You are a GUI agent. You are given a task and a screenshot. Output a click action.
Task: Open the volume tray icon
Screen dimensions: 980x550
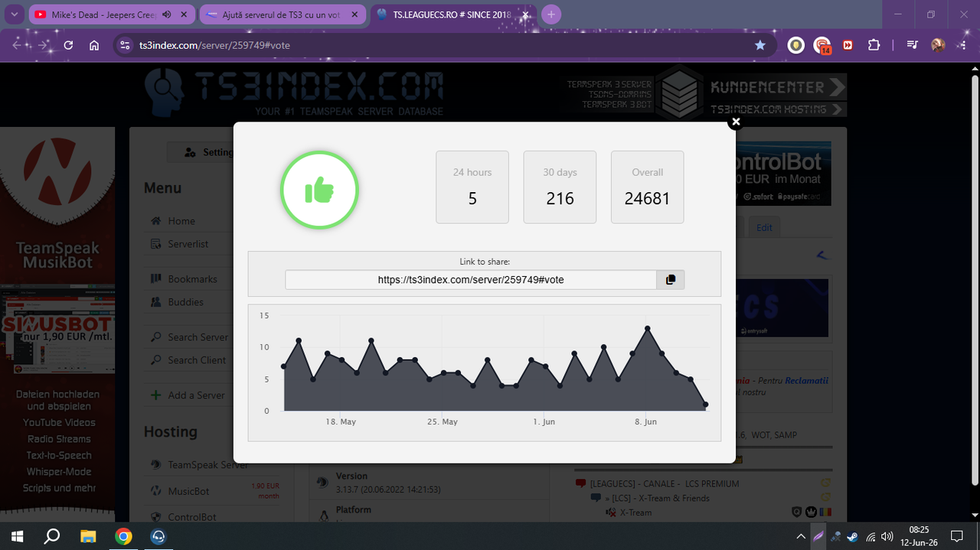click(x=887, y=536)
